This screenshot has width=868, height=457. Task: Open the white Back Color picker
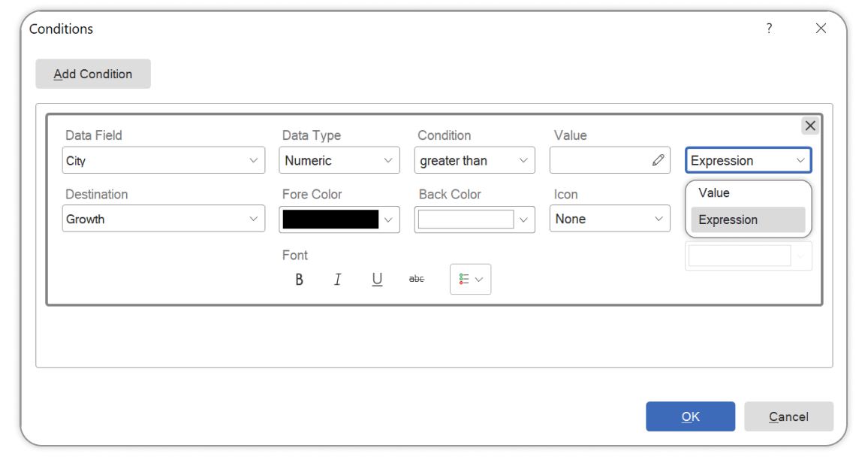tap(475, 219)
